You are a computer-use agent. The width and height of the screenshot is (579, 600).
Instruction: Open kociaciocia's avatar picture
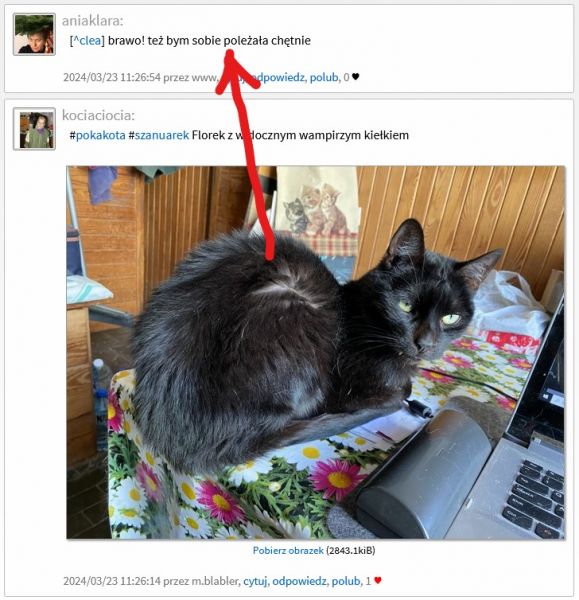coord(34,129)
